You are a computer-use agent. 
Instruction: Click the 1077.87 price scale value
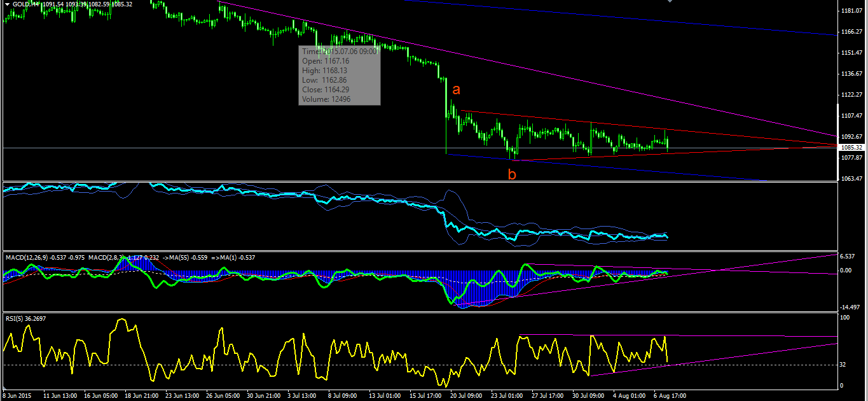click(x=851, y=158)
